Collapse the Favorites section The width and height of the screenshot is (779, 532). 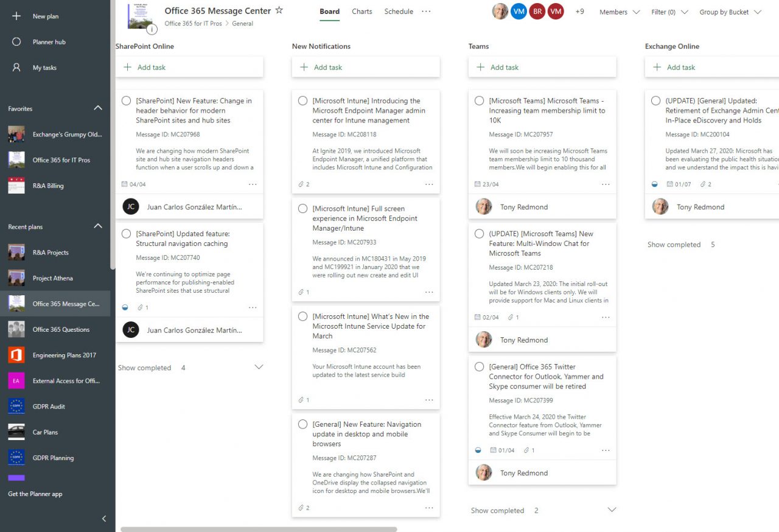98,108
